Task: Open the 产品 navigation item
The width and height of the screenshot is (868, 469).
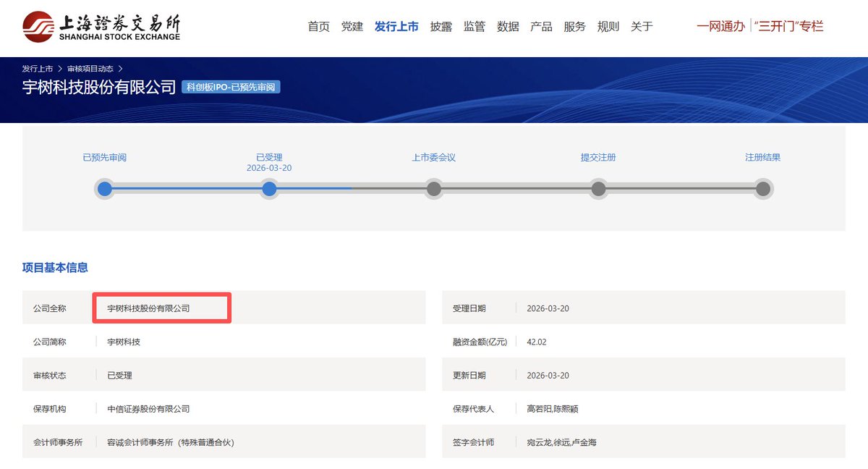Action: pos(541,27)
